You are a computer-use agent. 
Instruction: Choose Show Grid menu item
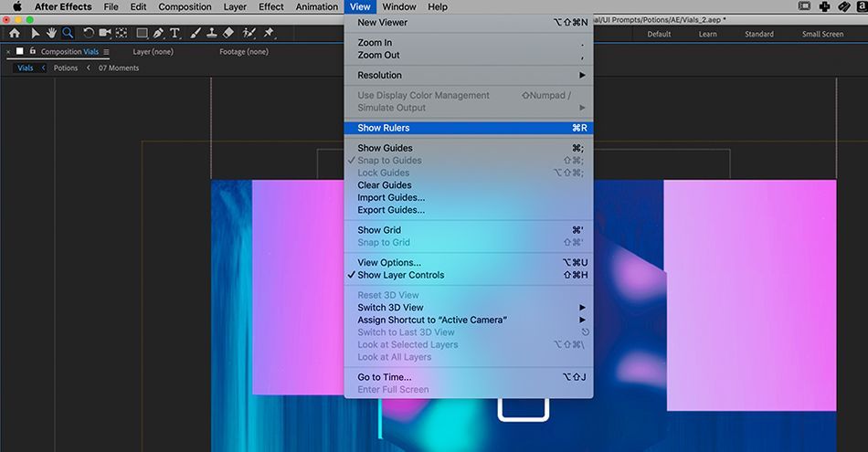[469, 230]
